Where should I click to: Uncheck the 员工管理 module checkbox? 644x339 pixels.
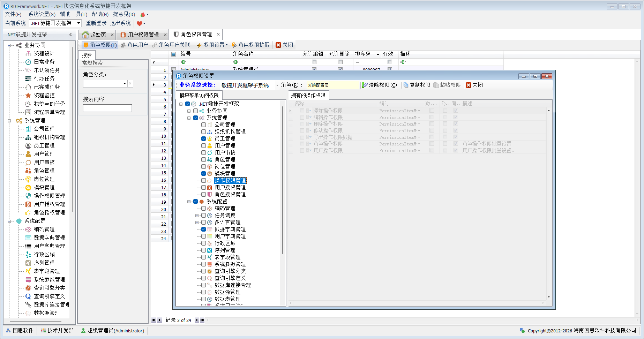(x=203, y=138)
